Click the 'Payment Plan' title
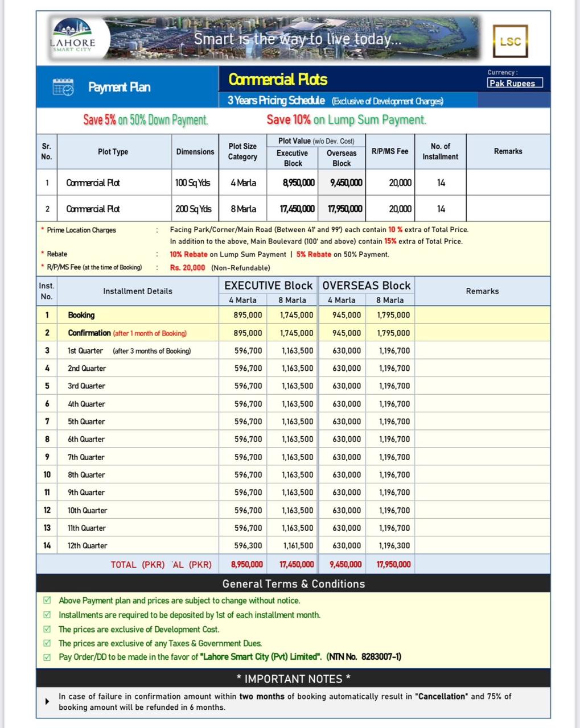This screenshot has width=580, height=728. (119, 87)
